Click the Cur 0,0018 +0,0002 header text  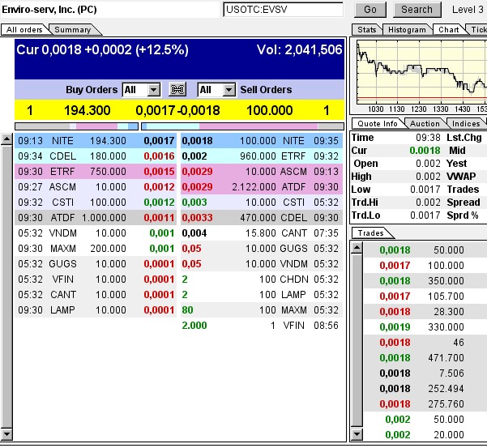pos(102,50)
